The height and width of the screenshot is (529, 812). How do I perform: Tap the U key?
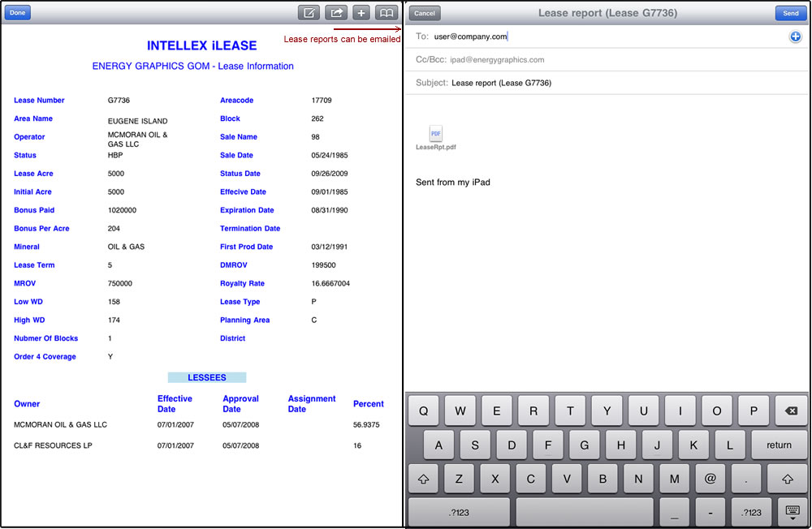pos(644,411)
